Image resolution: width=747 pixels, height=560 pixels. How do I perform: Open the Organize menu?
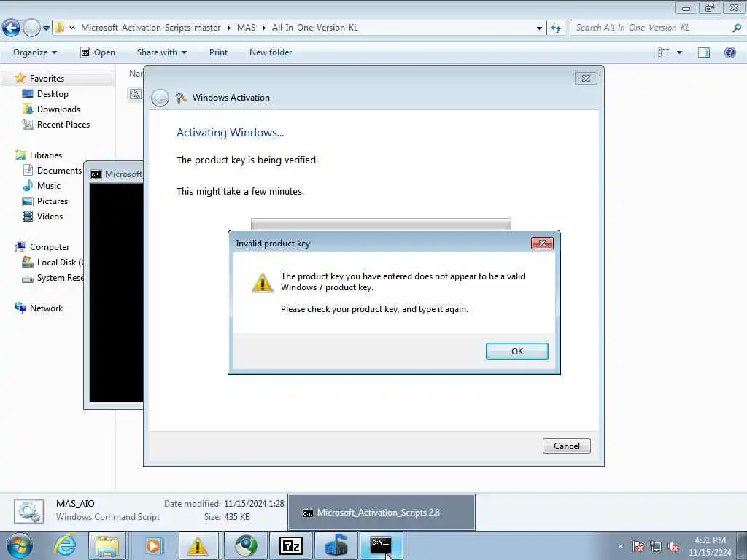pos(35,52)
